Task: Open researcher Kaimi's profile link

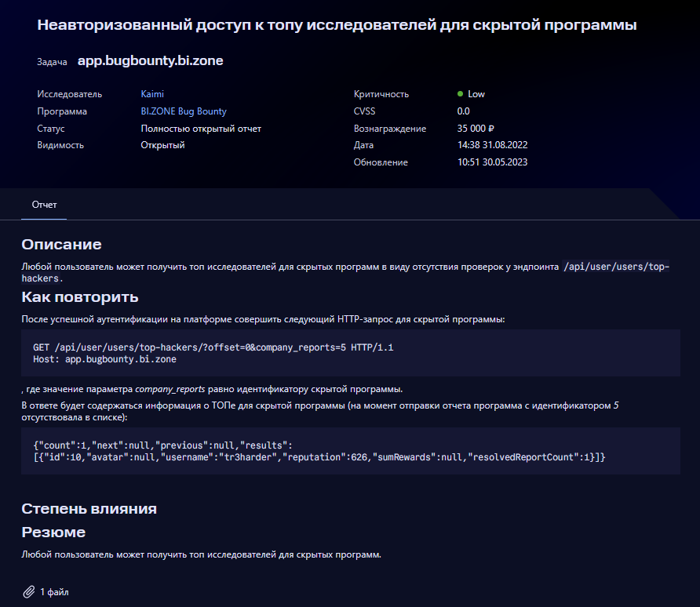Action: (152, 93)
